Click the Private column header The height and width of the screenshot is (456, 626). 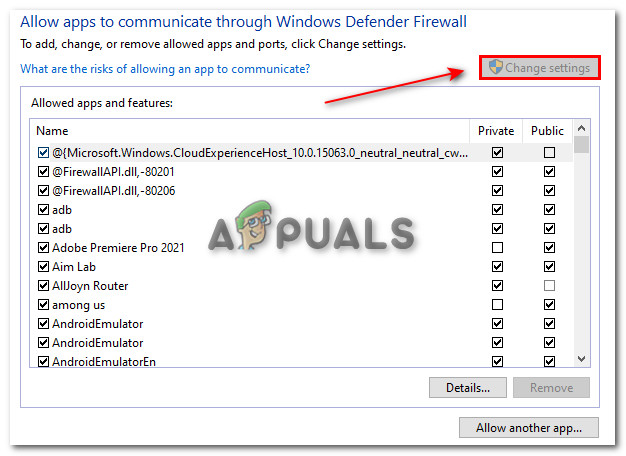pyautogui.click(x=496, y=131)
